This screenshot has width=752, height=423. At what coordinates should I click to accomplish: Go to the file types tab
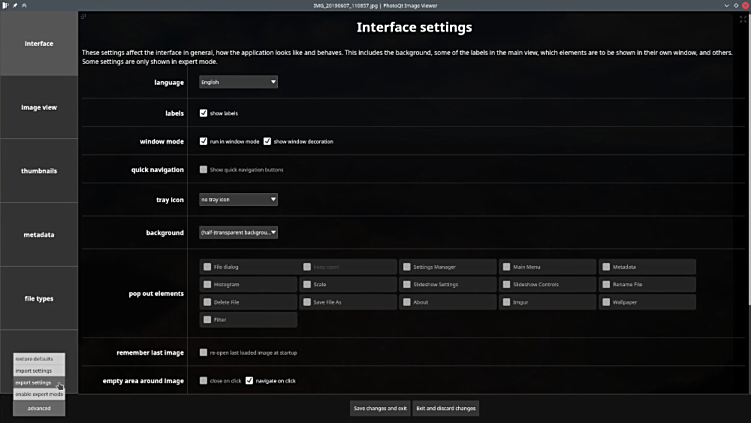(x=39, y=298)
